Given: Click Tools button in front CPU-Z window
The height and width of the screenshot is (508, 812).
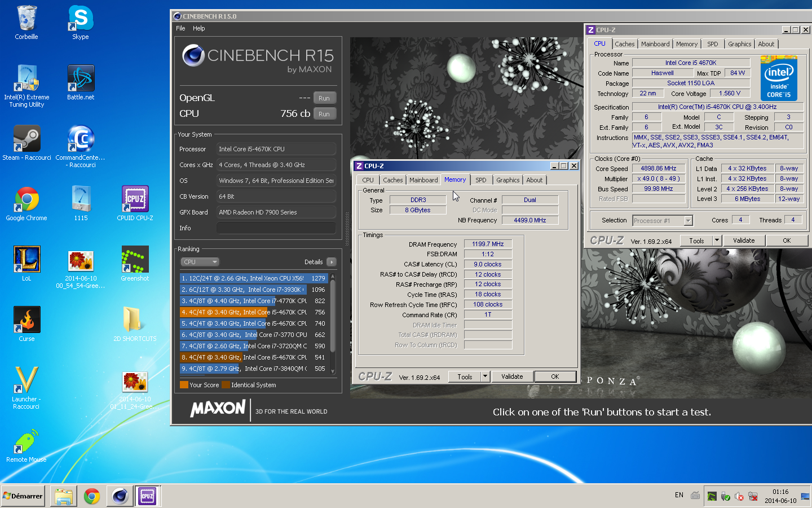Looking at the screenshot, I should click(465, 376).
